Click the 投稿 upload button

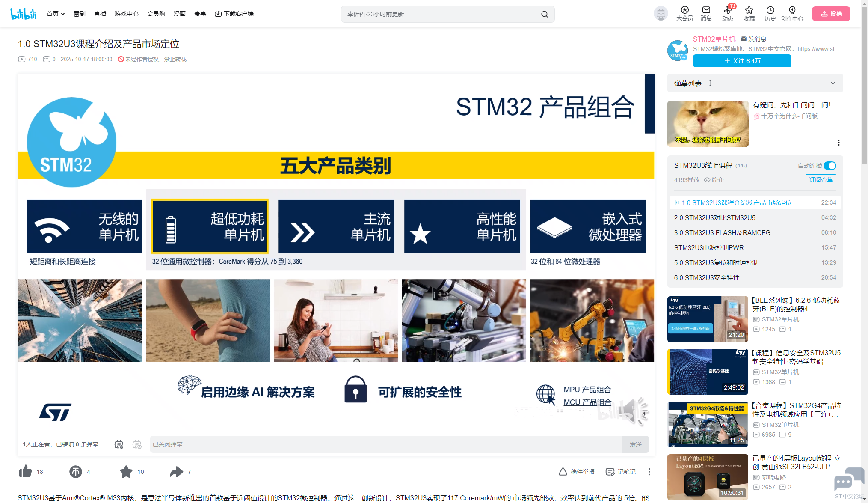[831, 14]
